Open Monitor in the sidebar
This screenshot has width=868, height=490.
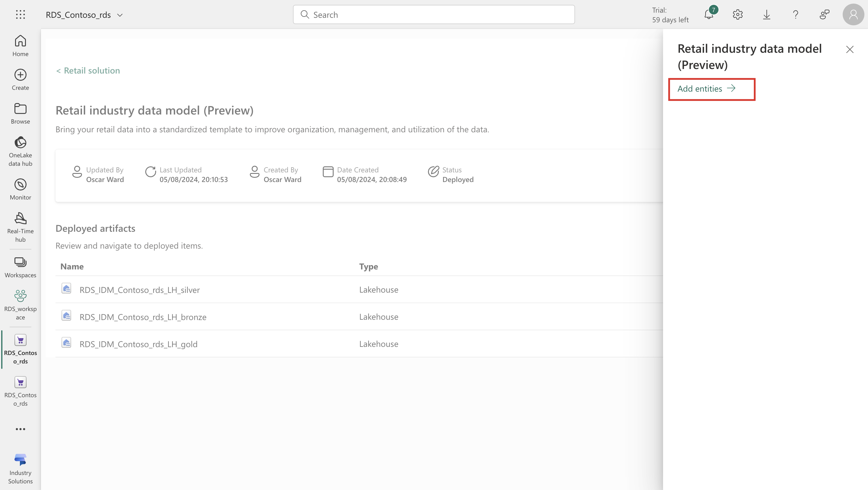[20, 189]
